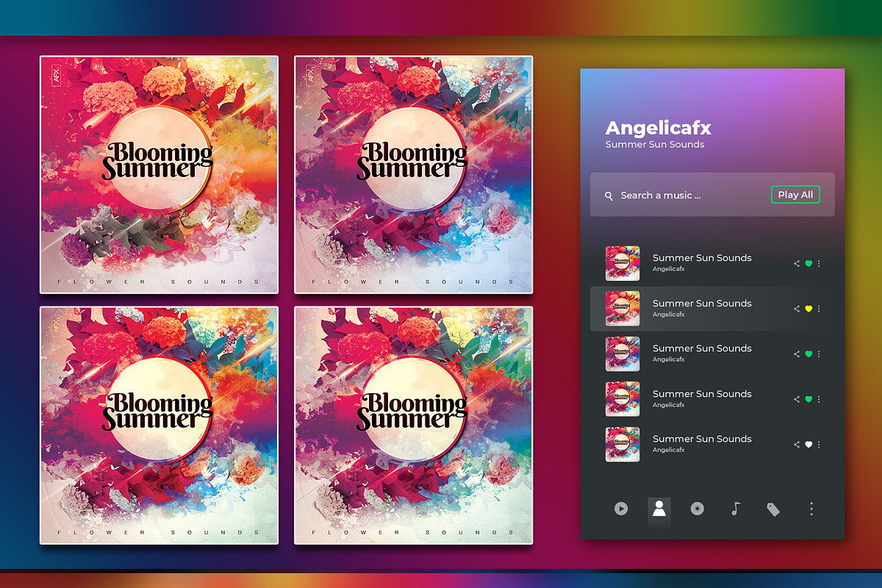Open more options for the third track
Image resolution: width=882 pixels, height=588 pixels.
point(820,354)
